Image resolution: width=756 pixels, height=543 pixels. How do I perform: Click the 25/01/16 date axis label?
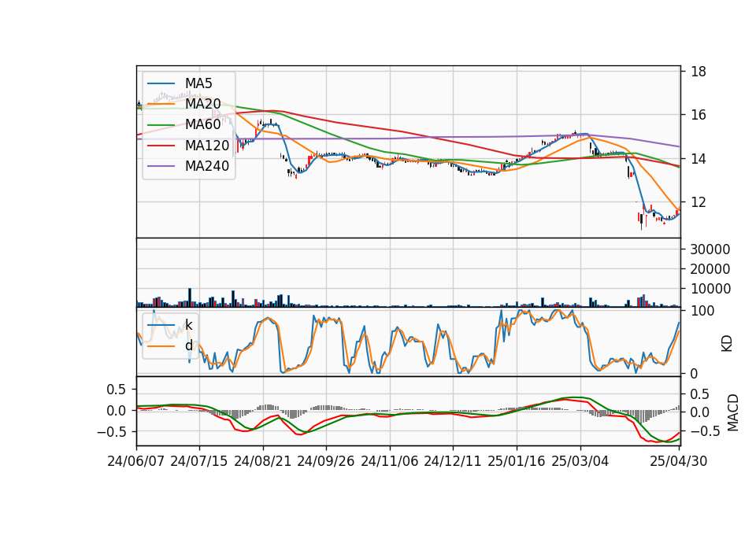click(x=517, y=461)
